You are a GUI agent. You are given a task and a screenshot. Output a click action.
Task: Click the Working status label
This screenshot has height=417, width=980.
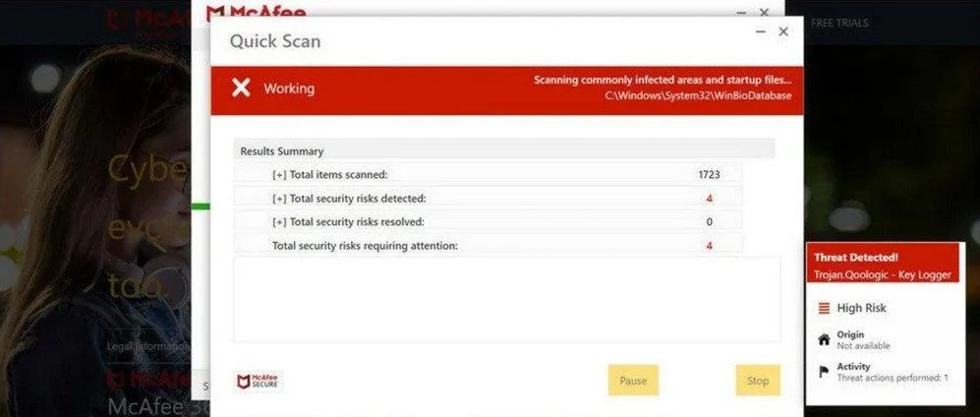(289, 89)
